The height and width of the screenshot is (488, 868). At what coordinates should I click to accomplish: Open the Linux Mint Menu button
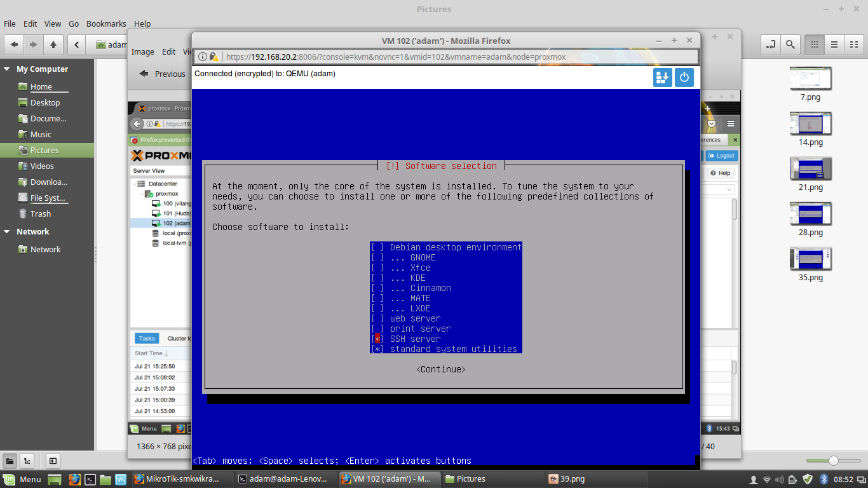23,479
